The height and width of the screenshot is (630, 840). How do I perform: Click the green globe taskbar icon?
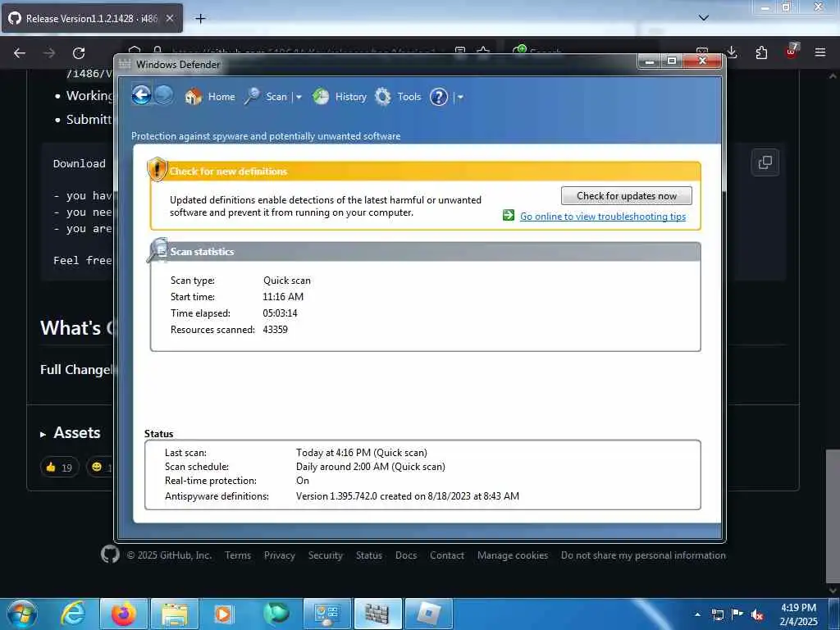[x=276, y=614]
